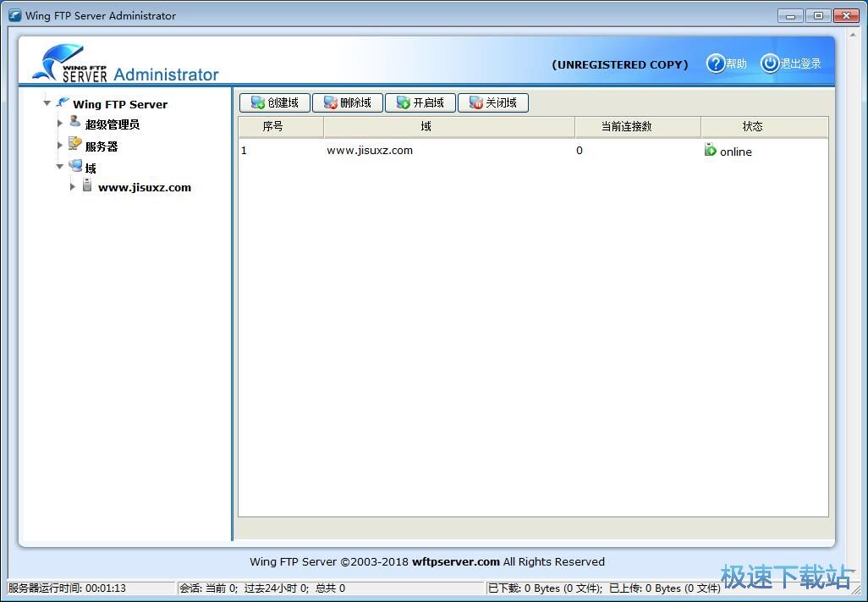This screenshot has height=602, width=868.
Task: Select the www.jisuxz.com table cell
Action: click(369, 150)
